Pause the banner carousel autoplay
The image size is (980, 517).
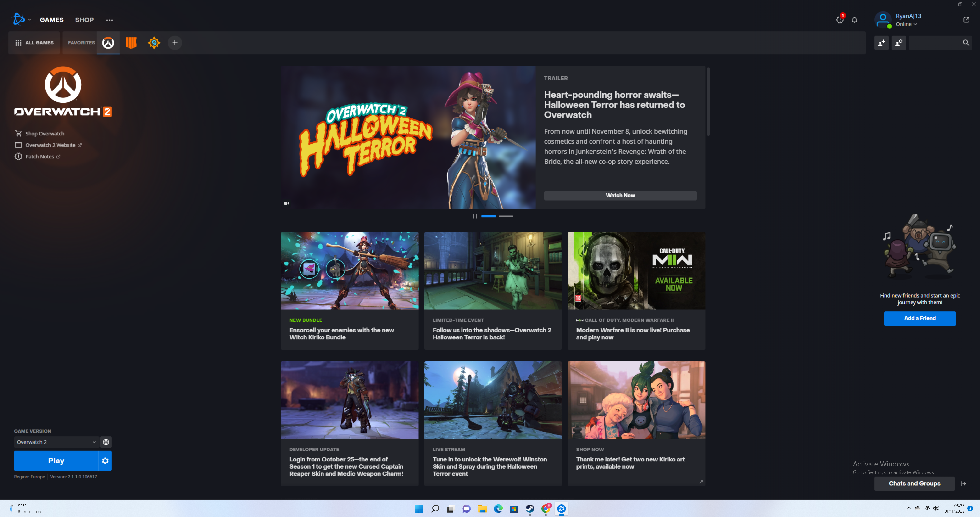(x=475, y=216)
